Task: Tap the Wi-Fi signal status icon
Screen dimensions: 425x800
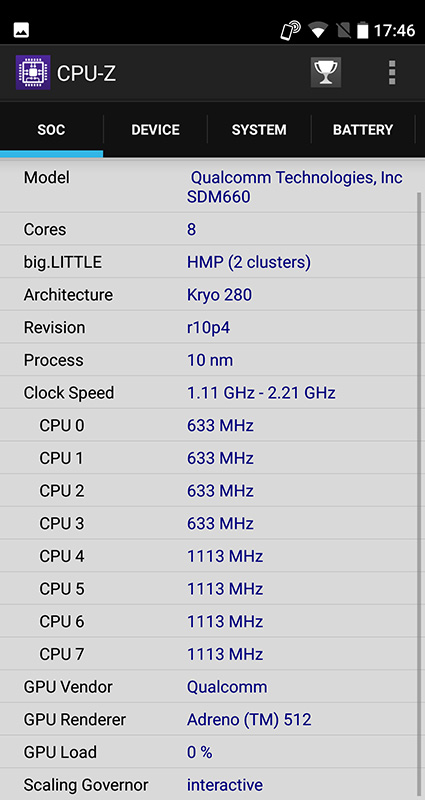Action: [318, 31]
